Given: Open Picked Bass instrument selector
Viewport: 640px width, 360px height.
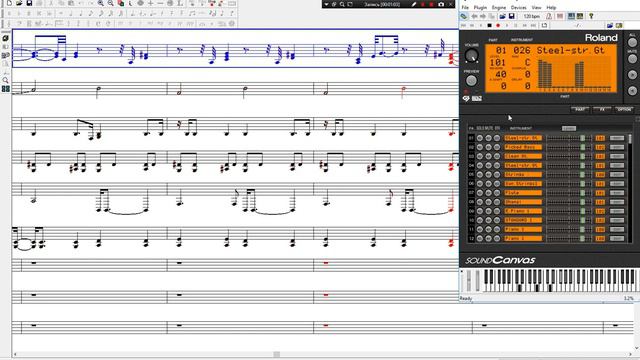Looking at the screenshot, I should point(523,147).
